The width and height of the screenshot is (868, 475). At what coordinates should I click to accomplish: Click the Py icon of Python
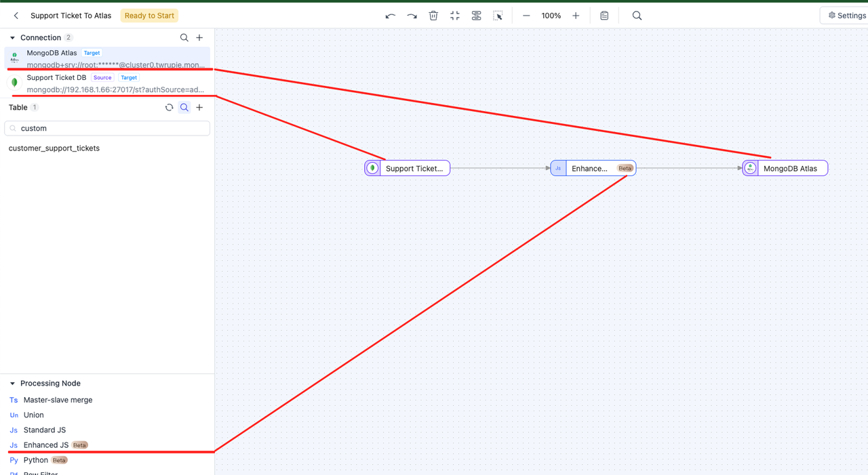[14, 460]
